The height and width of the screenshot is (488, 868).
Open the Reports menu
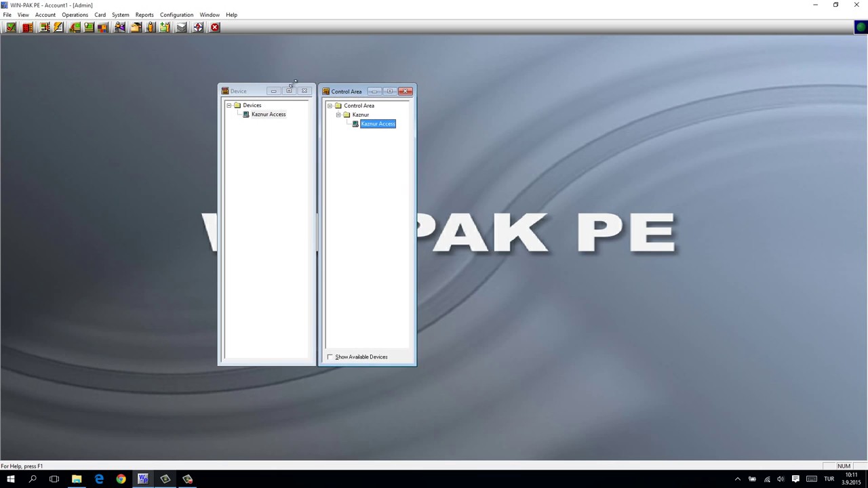click(x=144, y=14)
